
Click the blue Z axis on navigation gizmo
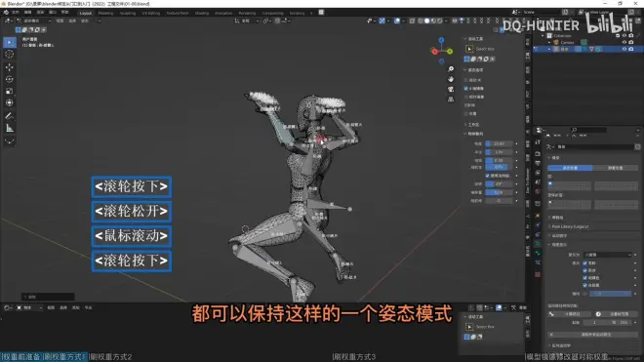441,40
